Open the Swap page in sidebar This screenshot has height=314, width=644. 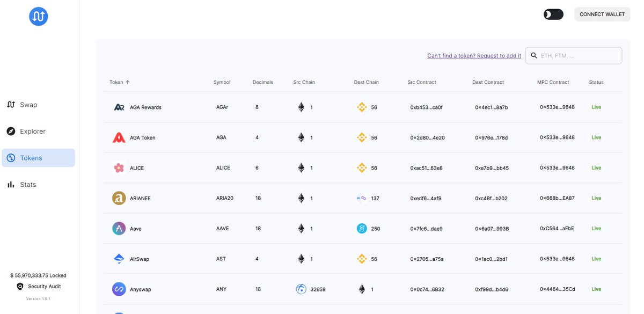tap(38, 105)
